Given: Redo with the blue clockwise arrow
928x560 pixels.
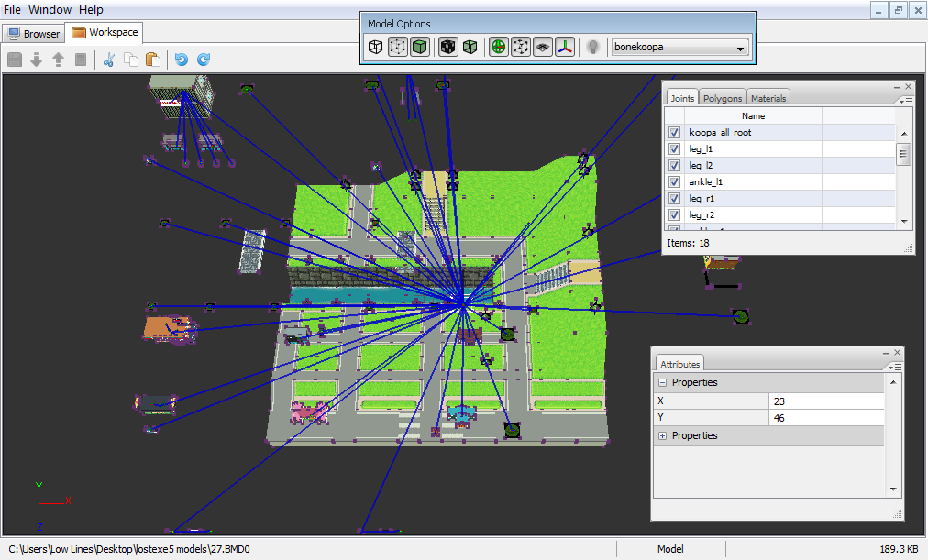Looking at the screenshot, I should [204, 60].
